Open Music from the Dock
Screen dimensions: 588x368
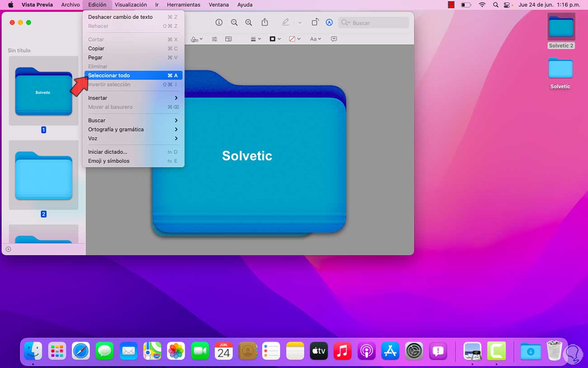point(342,351)
